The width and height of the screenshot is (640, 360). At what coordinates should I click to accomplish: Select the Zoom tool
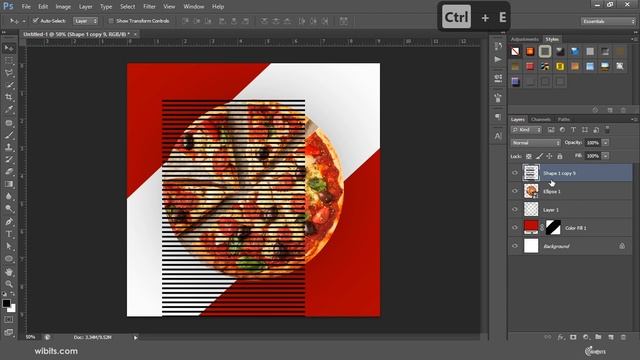click(x=9, y=284)
